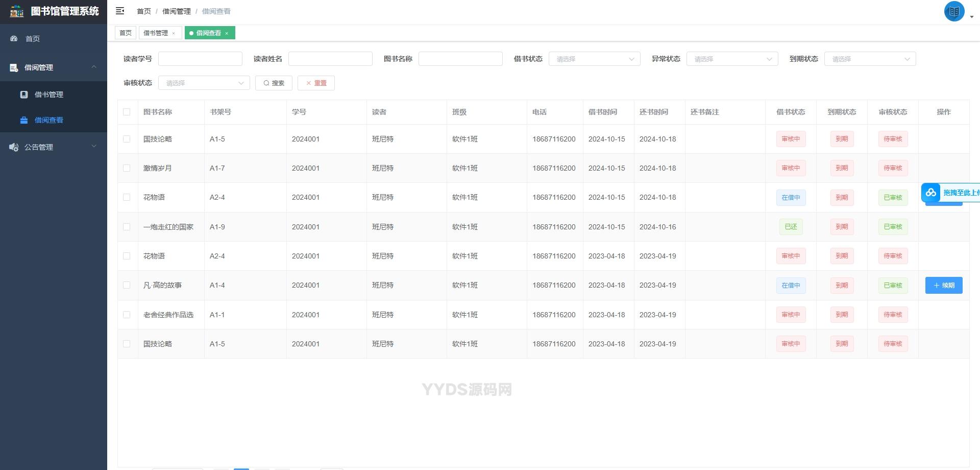The width and height of the screenshot is (980, 470).
Task: Open the 借书状态 filter dropdown
Action: click(594, 59)
